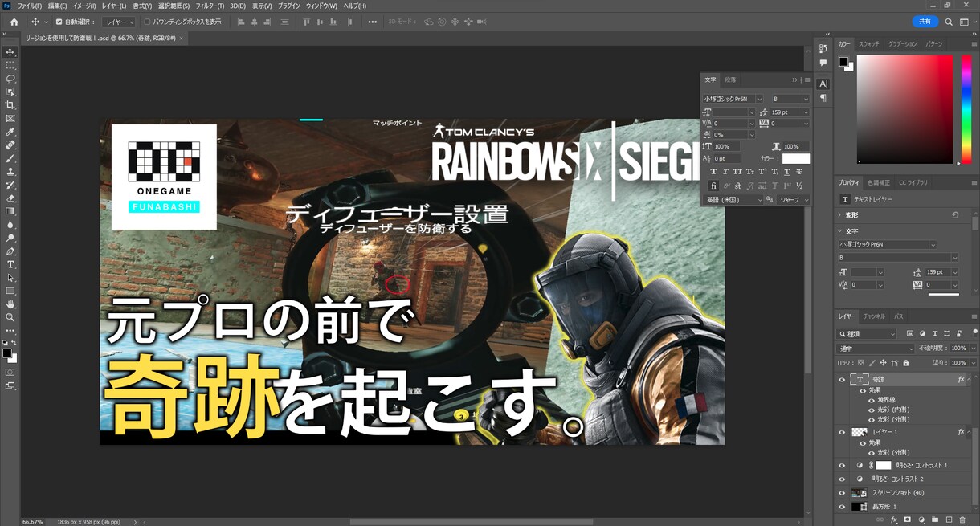Screen dimensions: 980x526
Task: Select the Horizontal Type tool
Action: tap(10, 264)
